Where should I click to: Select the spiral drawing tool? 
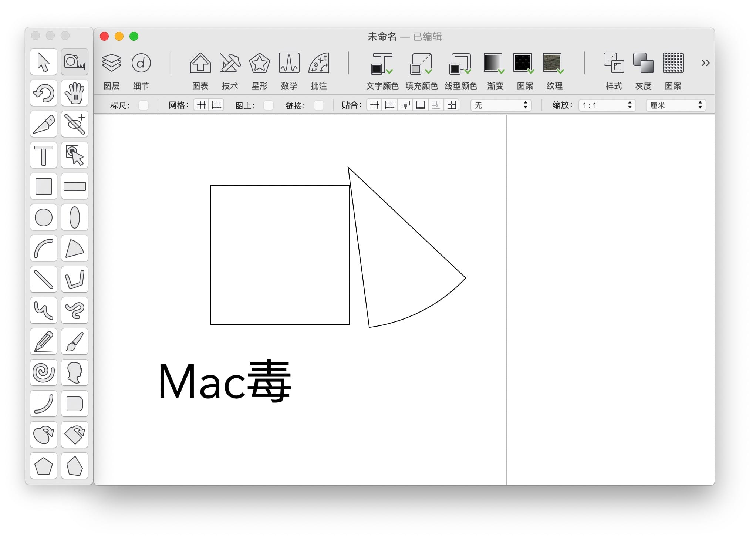tap(44, 372)
